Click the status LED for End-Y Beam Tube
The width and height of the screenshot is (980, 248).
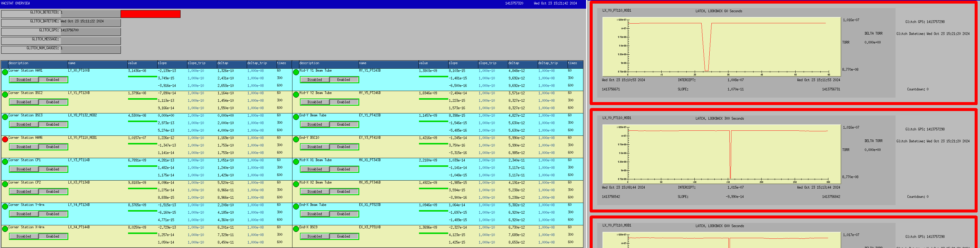pos(296,117)
